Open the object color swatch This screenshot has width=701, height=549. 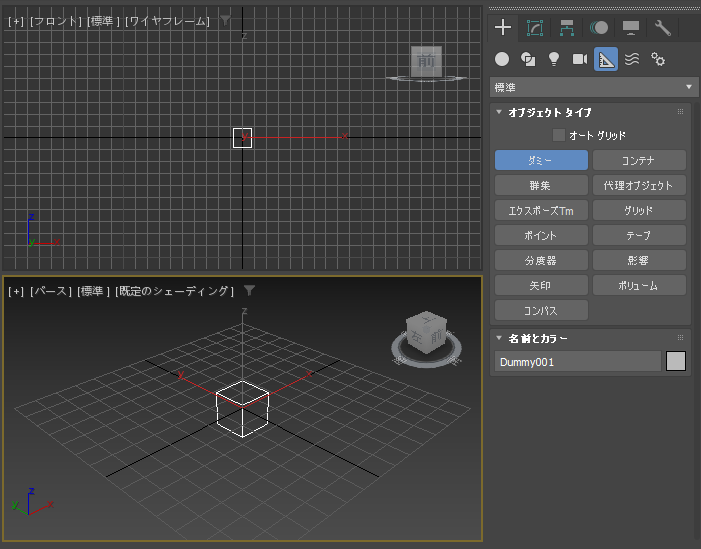click(676, 361)
